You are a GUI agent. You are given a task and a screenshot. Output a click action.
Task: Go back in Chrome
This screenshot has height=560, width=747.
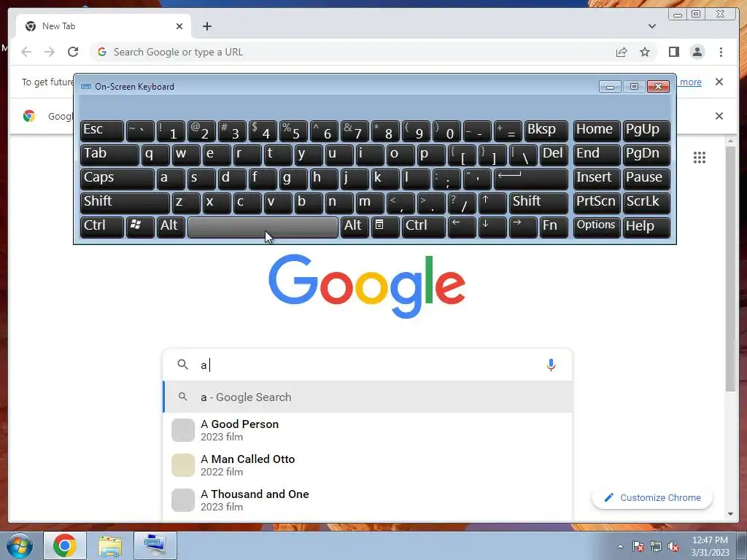coord(26,52)
